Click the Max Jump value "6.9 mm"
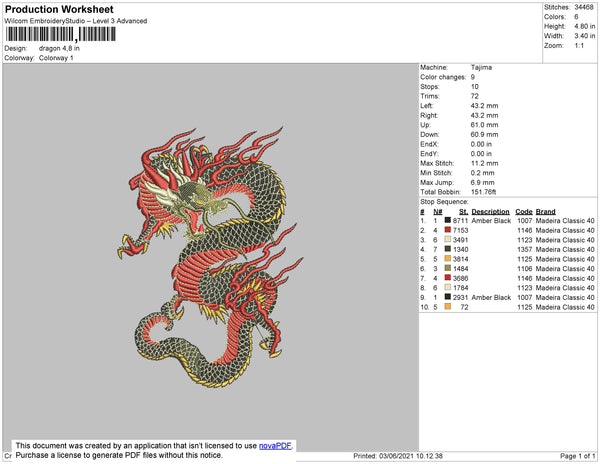The image size is (600, 464). [483, 182]
